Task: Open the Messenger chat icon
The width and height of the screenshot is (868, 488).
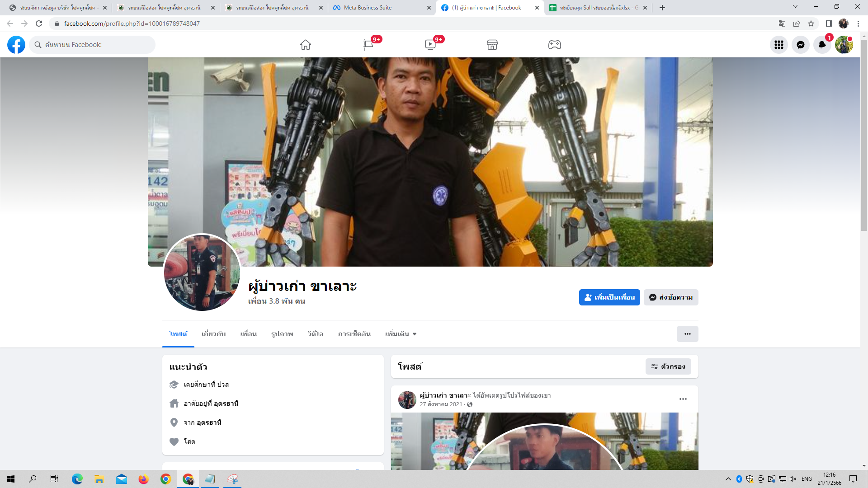Action: (x=800, y=45)
